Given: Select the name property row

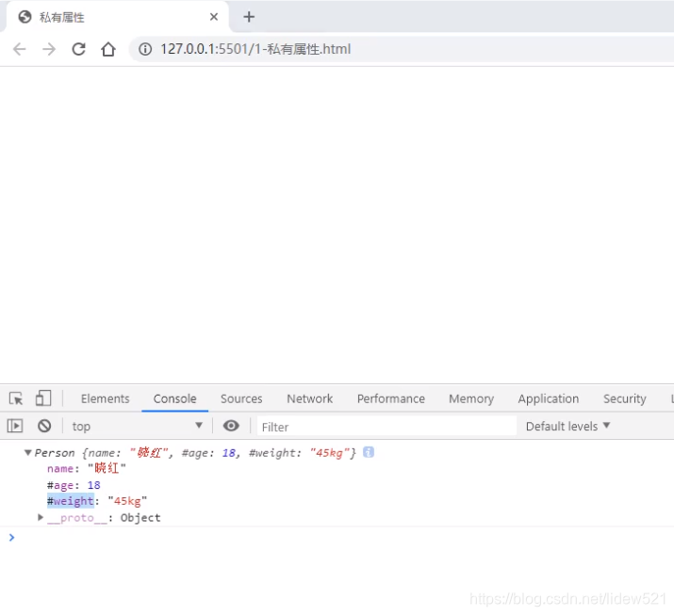Looking at the screenshot, I should (x=87, y=468).
